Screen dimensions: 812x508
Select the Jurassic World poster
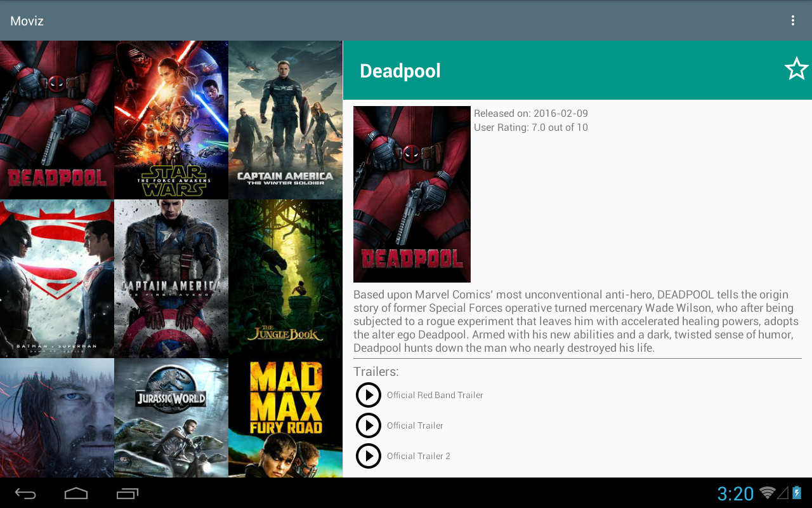click(x=171, y=418)
